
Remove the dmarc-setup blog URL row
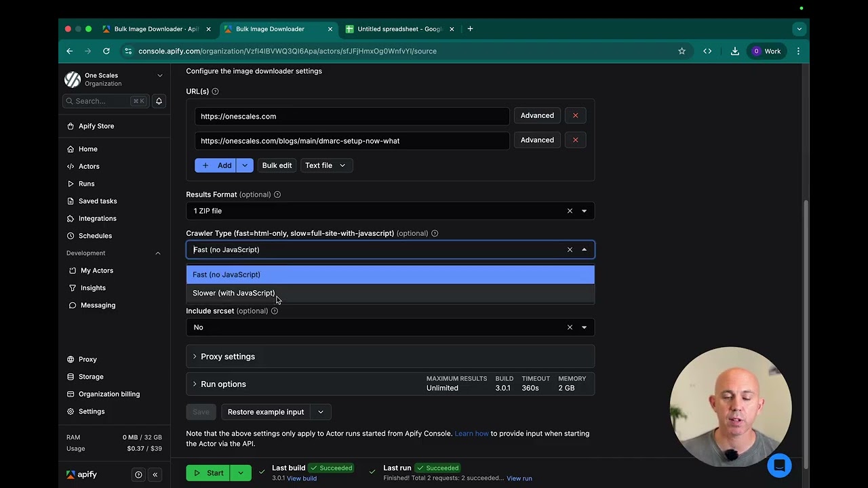(x=575, y=140)
